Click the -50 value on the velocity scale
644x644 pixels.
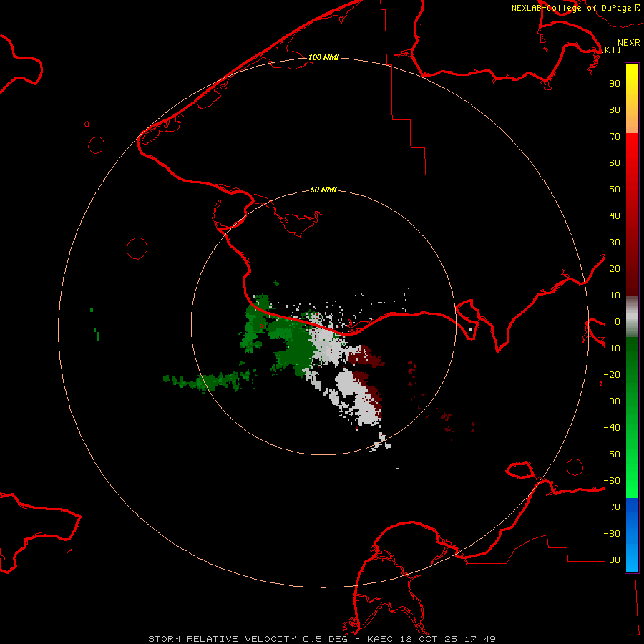pyautogui.click(x=612, y=454)
